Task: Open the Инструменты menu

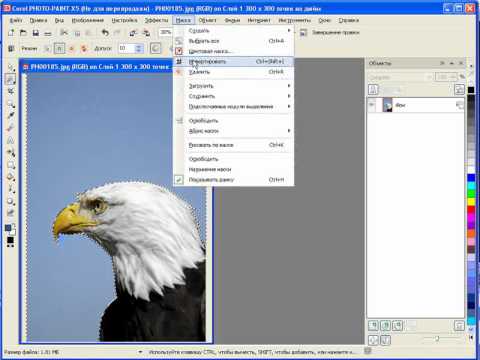Action: click(295, 20)
